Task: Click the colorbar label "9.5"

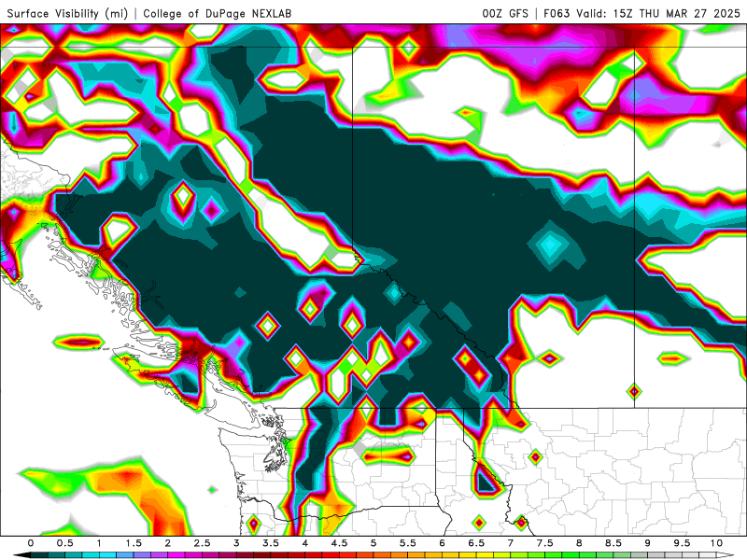Action: (x=683, y=543)
